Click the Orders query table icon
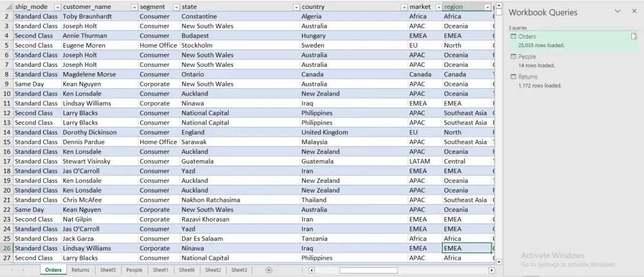 point(513,37)
